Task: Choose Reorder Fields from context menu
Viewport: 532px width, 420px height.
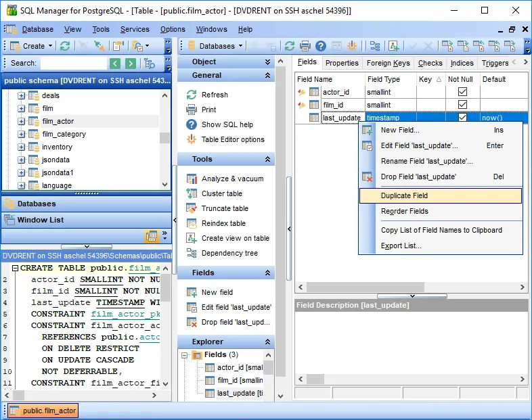Action: (441, 211)
